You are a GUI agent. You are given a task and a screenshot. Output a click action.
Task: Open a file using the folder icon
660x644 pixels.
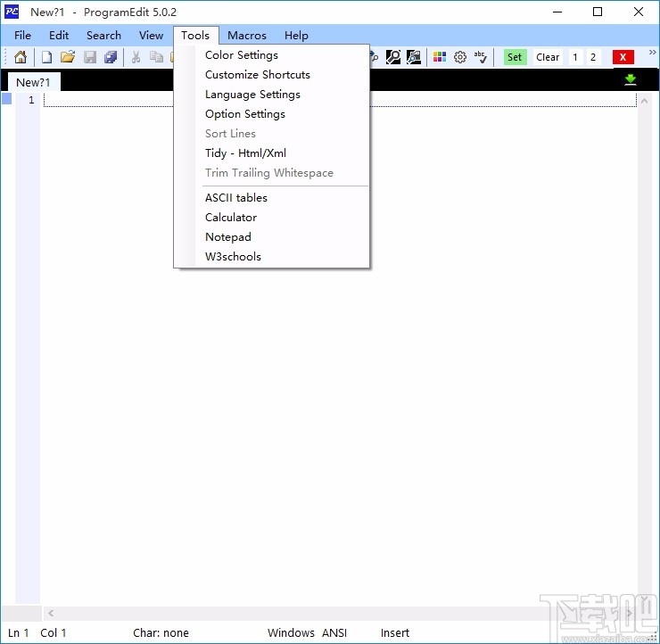(68, 57)
